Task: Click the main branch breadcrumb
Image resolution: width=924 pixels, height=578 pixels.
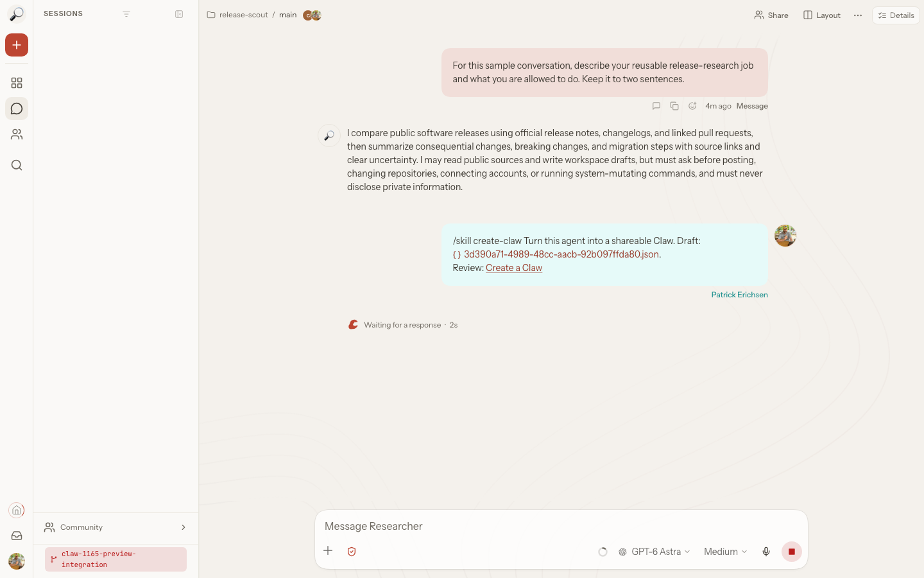Action: [288, 15]
